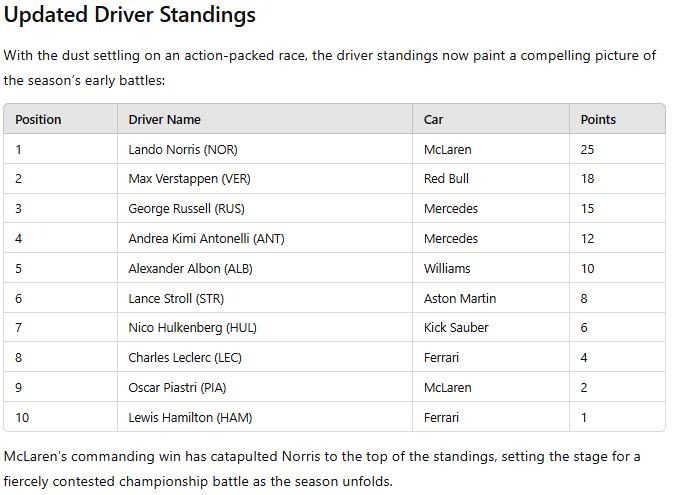This screenshot has height=495, width=673.
Task: Click the George Russell (RUS) cell
Action: [x=186, y=209]
